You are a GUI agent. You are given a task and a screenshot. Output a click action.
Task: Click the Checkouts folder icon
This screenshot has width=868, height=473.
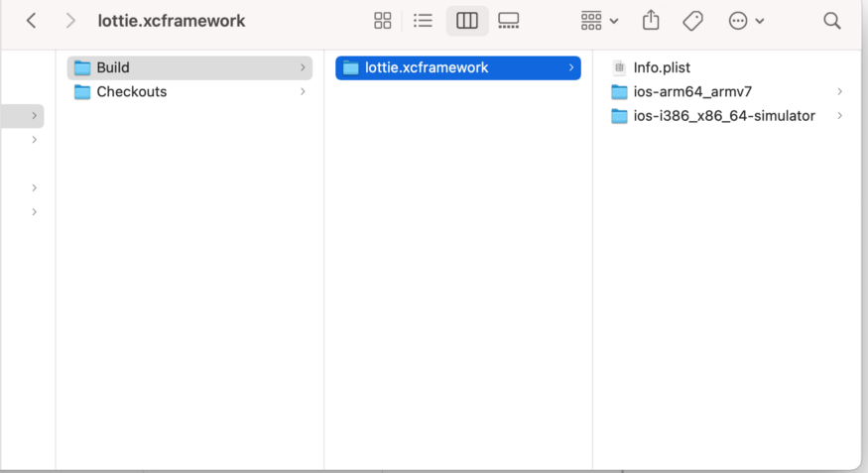pyautogui.click(x=82, y=92)
